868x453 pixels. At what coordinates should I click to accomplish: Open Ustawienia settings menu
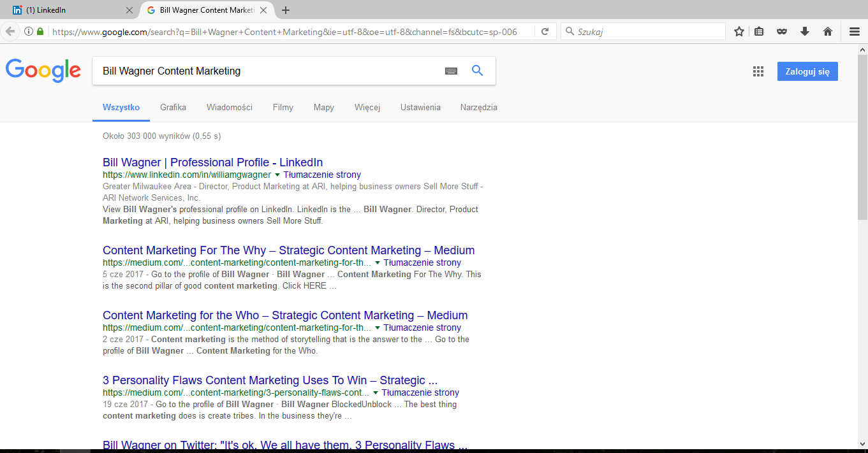tap(420, 107)
